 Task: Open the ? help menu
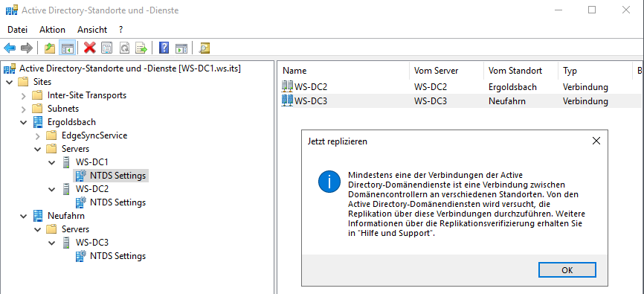pyautogui.click(x=120, y=30)
